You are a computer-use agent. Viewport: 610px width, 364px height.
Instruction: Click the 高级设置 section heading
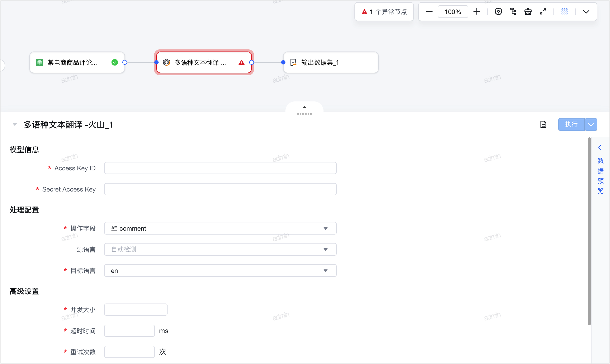point(24,291)
